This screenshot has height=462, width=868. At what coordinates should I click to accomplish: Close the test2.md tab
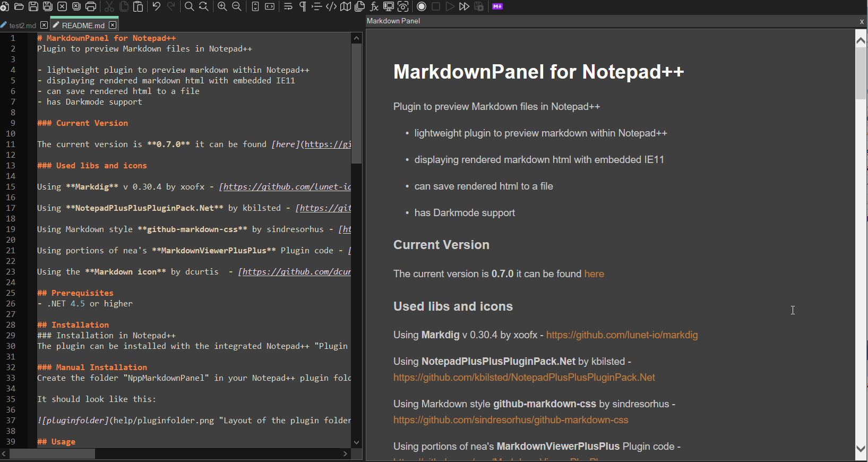pyautogui.click(x=44, y=25)
